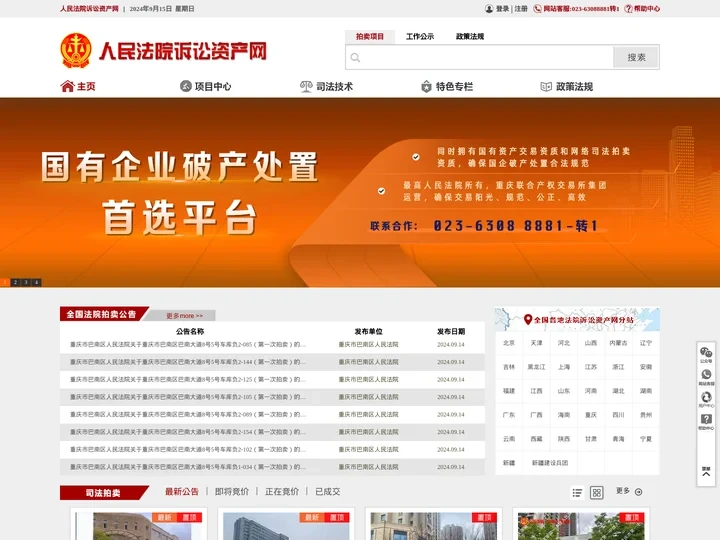This screenshot has width=720, height=540.
Task: Select the 拍卖项目 search tab
Action: 370,36
